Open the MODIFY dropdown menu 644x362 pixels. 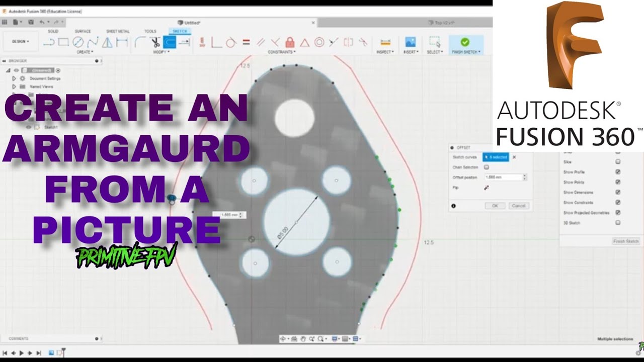[x=161, y=52]
